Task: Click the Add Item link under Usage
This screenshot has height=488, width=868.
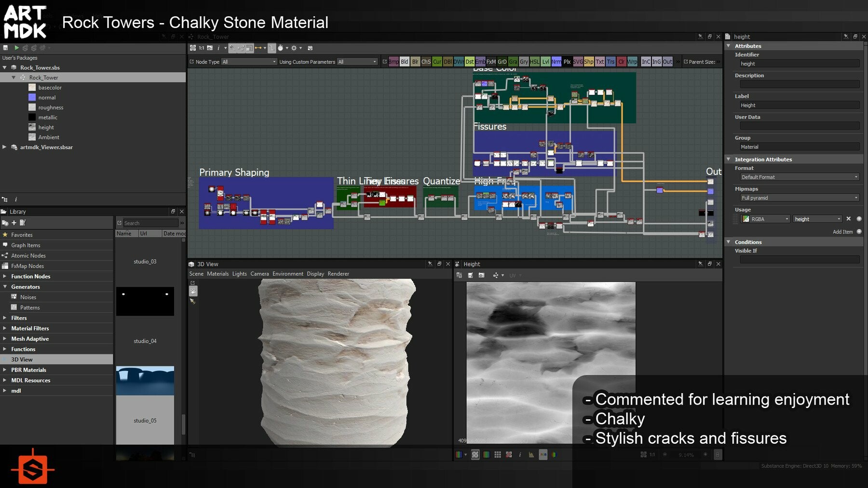Action: 842,232
